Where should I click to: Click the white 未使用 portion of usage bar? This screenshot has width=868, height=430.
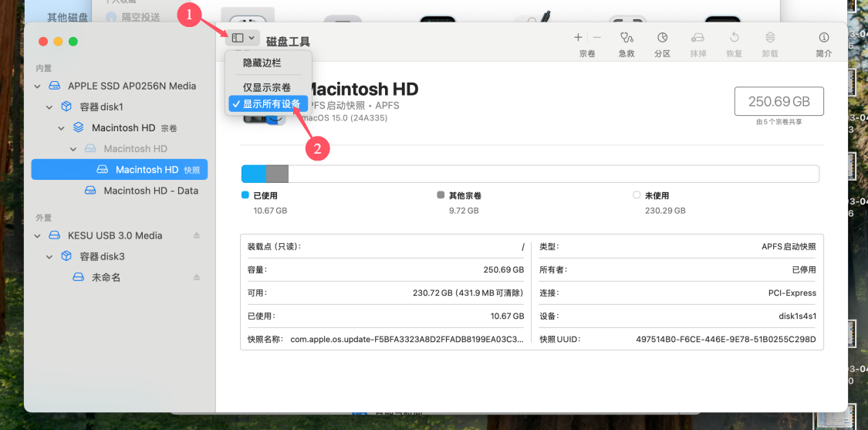coord(553,174)
